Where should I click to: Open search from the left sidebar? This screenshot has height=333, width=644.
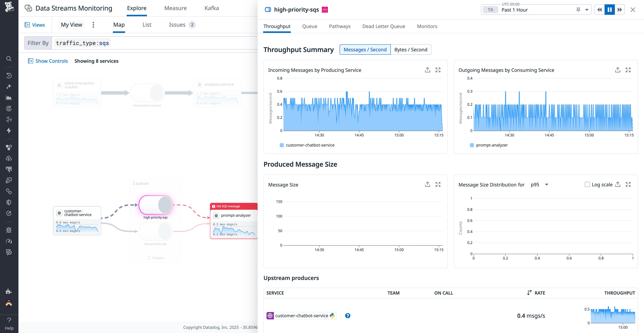(x=9, y=59)
